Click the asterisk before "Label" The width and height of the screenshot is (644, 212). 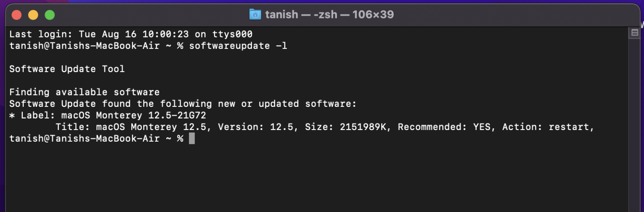coord(12,116)
